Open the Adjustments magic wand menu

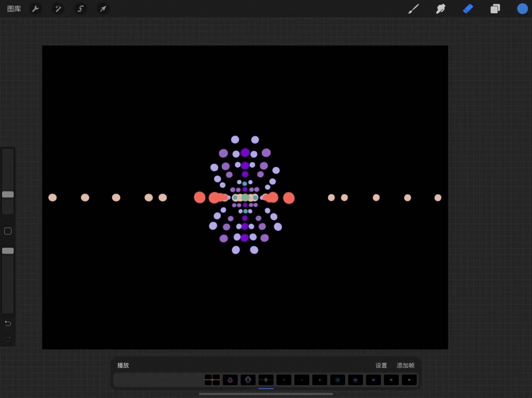(58, 9)
